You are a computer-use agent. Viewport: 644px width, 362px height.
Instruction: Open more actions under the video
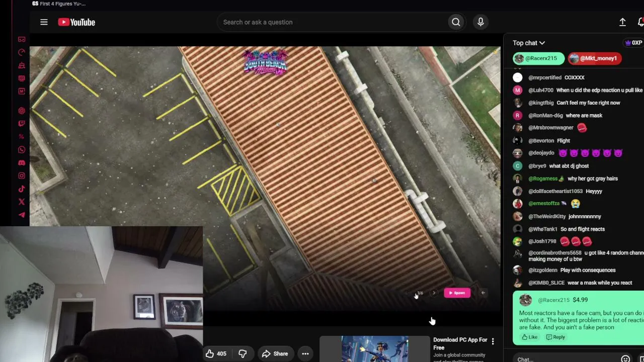(x=305, y=354)
